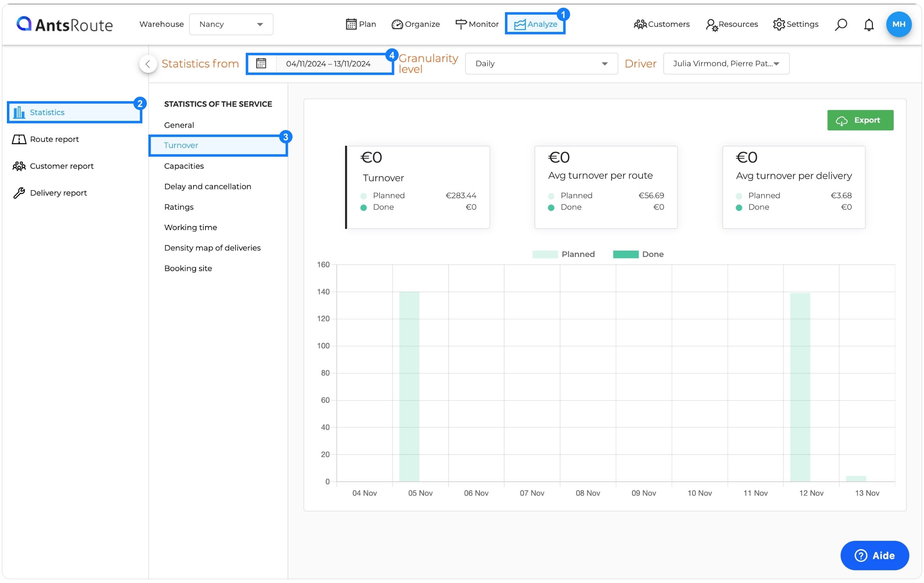Click the 09 Nov axis label
The width and height of the screenshot is (924, 583).
tap(643, 493)
